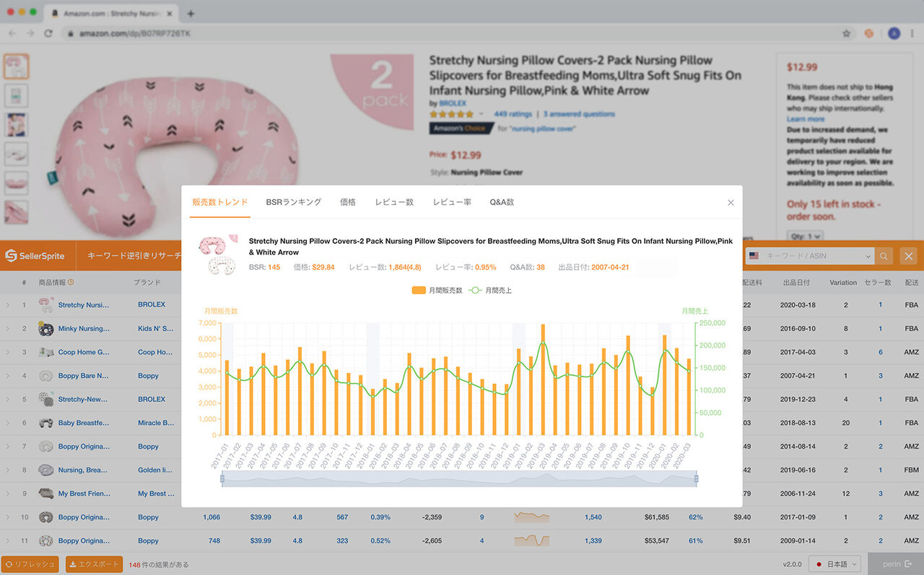Open product image in Nursing, Brea… row

tap(45, 470)
